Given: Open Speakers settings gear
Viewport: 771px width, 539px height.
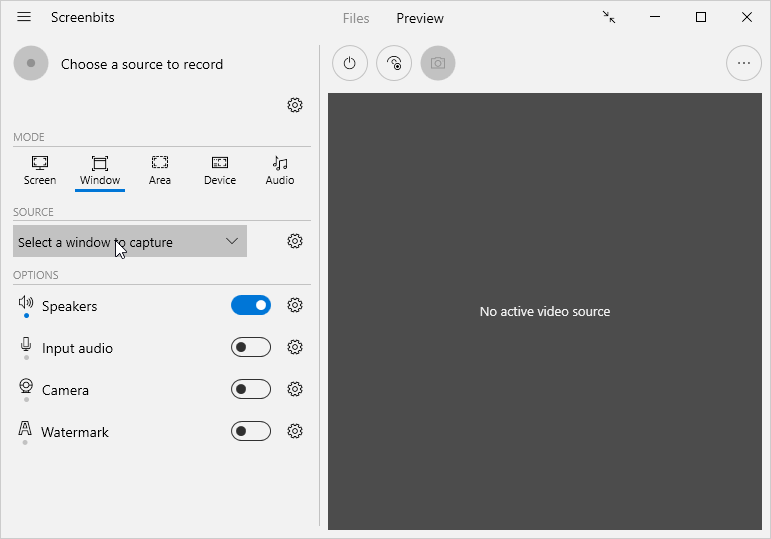Looking at the screenshot, I should coord(295,305).
